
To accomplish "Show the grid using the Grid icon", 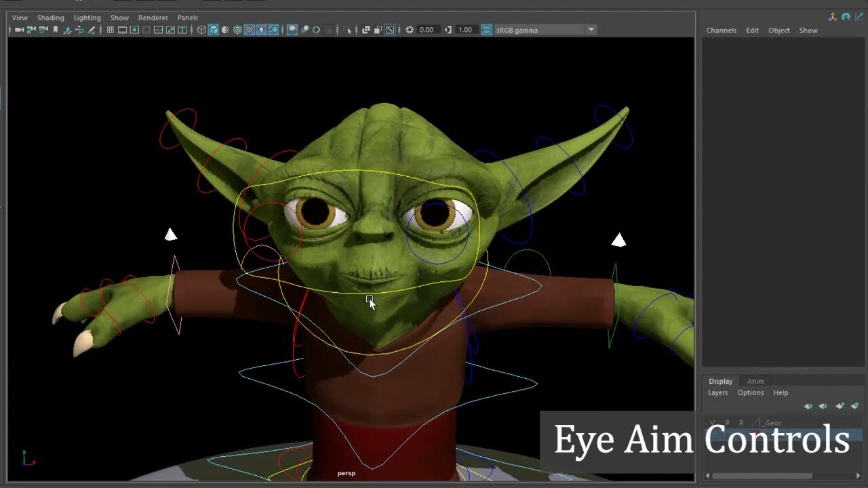I will click(109, 29).
